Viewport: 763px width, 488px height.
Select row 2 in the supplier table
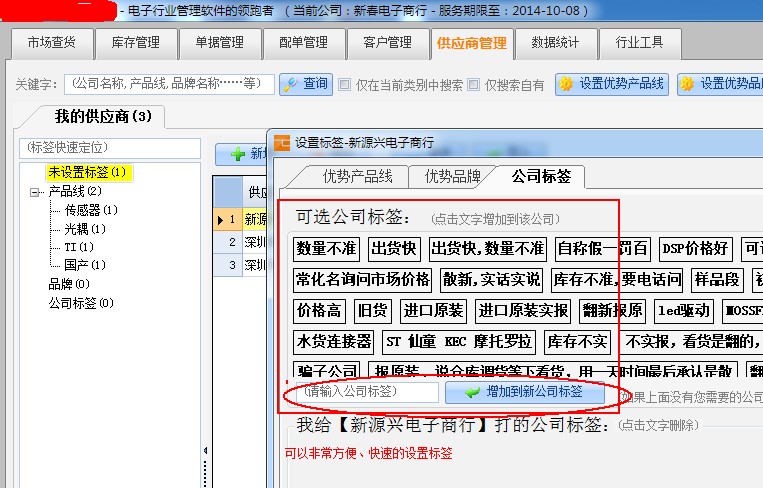[x=232, y=241]
